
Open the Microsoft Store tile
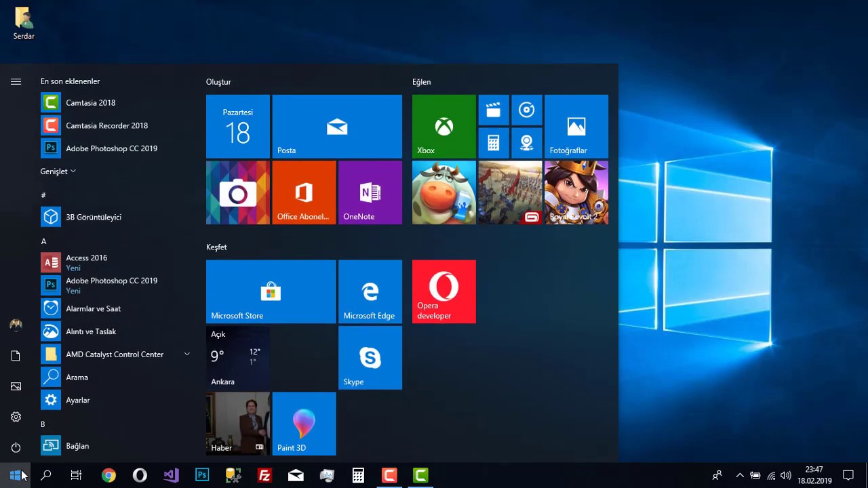point(271,291)
